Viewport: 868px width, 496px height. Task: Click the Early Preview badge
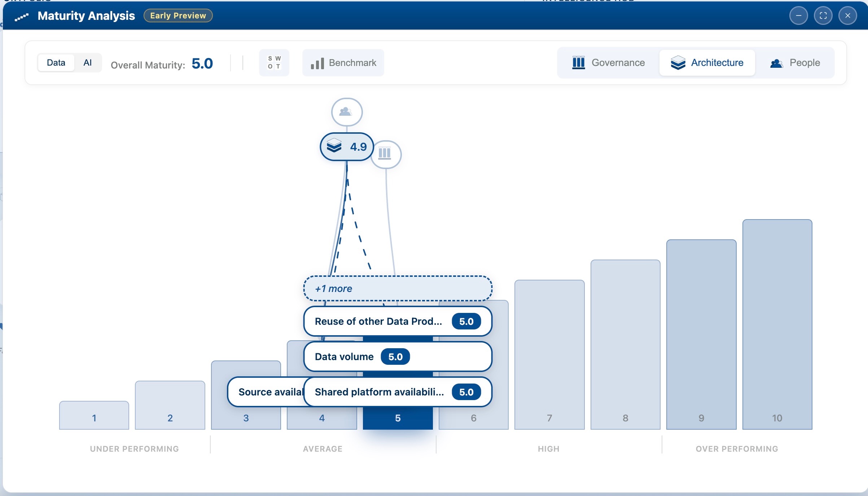(178, 15)
